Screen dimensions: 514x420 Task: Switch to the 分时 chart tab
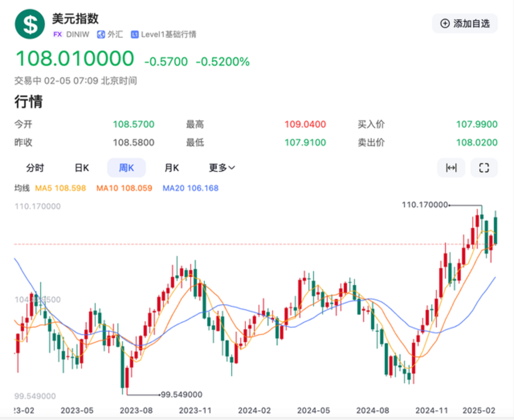pyautogui.click(x=35, y=168)
